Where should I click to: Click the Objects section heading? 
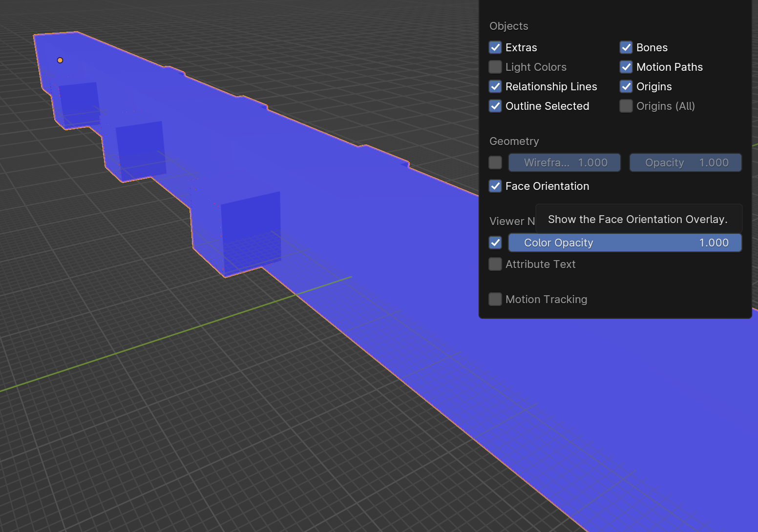pyautogui.click(x=509, y=26)
